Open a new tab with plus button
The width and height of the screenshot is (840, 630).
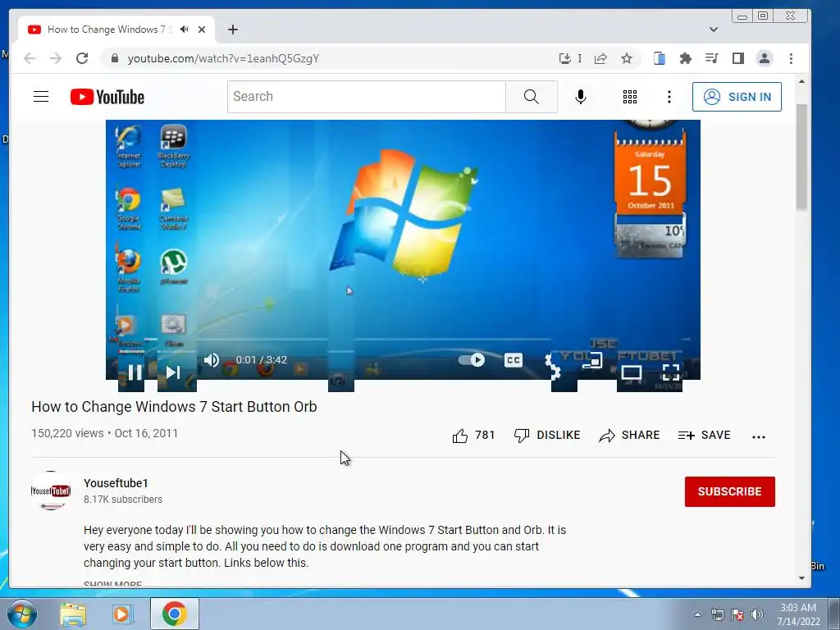pyautogui.click(x=232, y=30)
